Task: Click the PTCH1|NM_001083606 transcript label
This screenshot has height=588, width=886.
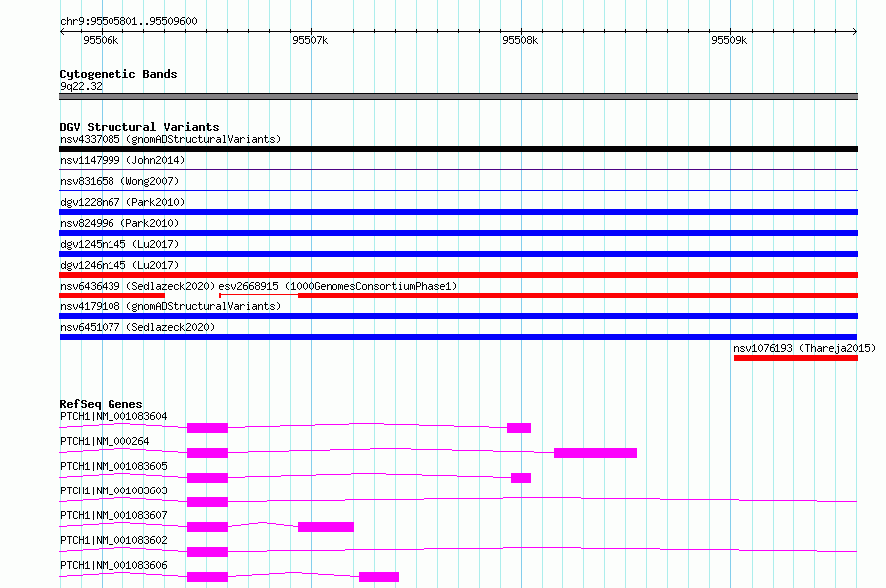Action: 113,565
